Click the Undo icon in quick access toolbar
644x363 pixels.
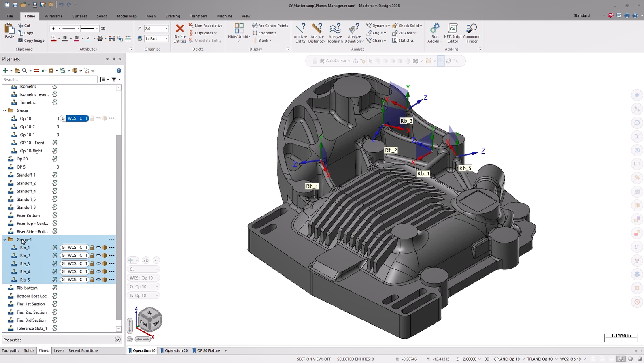point(61,5)
